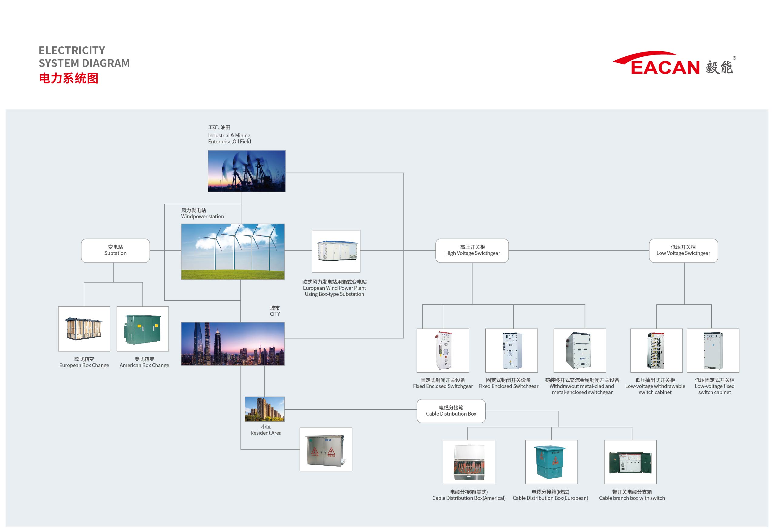This screenshot has height=532, width=774.
Task: Click the city skyline photo
Action: point(233,344)
